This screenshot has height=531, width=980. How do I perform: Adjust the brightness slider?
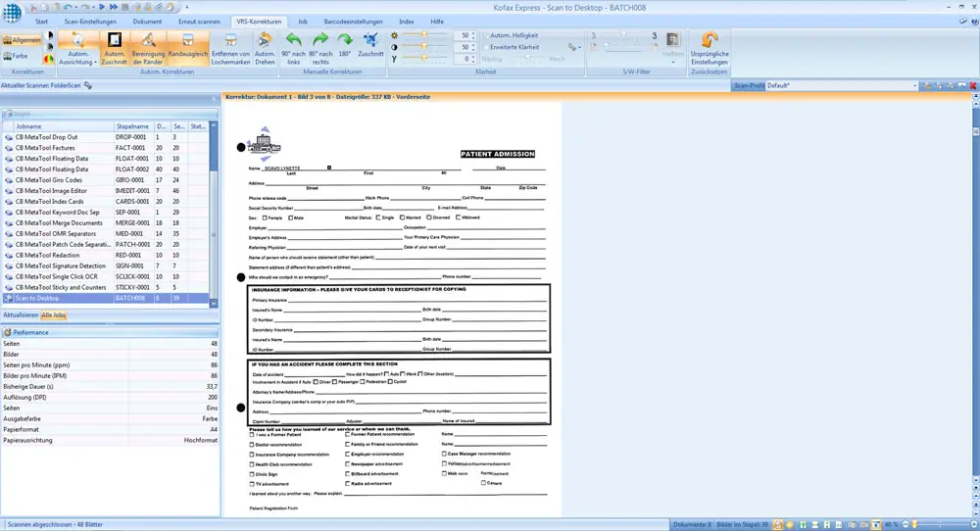click(424, 35)
